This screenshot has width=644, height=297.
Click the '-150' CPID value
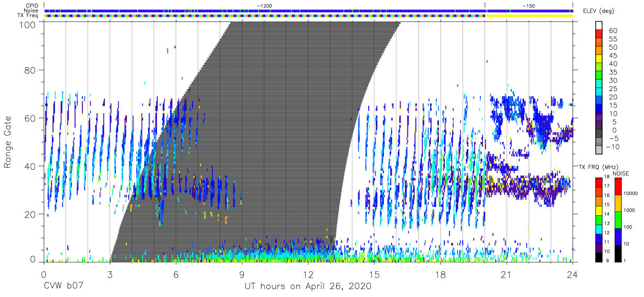[529, 6]
